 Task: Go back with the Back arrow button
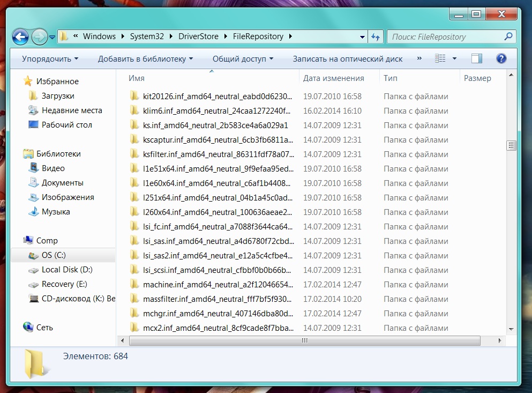tap(20, 36)
